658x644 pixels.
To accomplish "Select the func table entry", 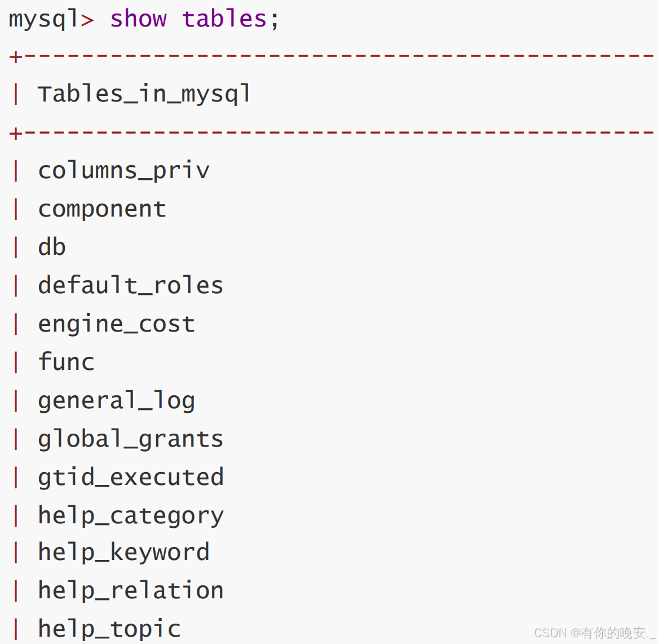I will 66,362.
